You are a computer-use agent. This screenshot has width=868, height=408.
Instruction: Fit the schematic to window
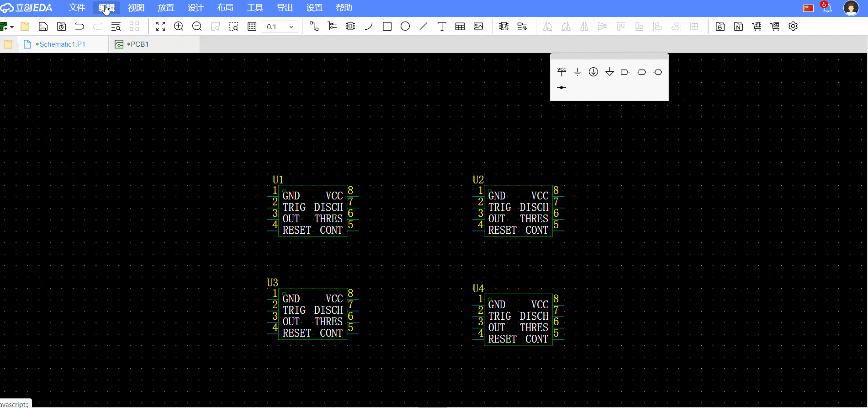tap(160, 27)
